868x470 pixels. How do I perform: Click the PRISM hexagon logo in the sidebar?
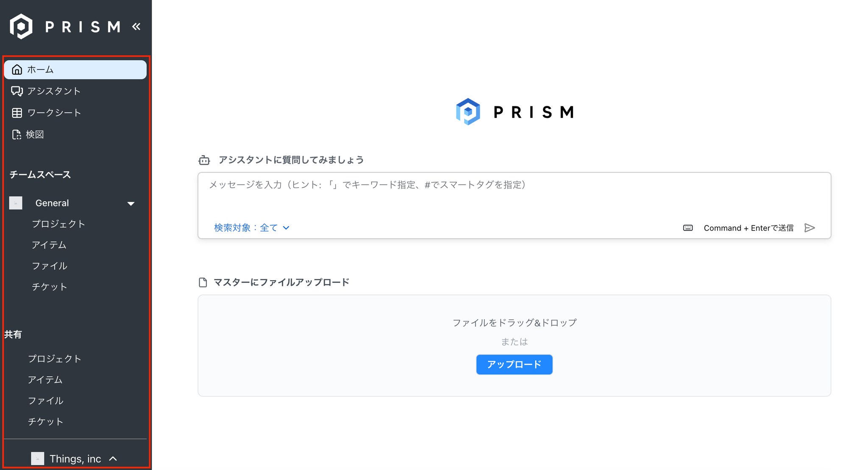pyautogui.click(x=21, y=26)
